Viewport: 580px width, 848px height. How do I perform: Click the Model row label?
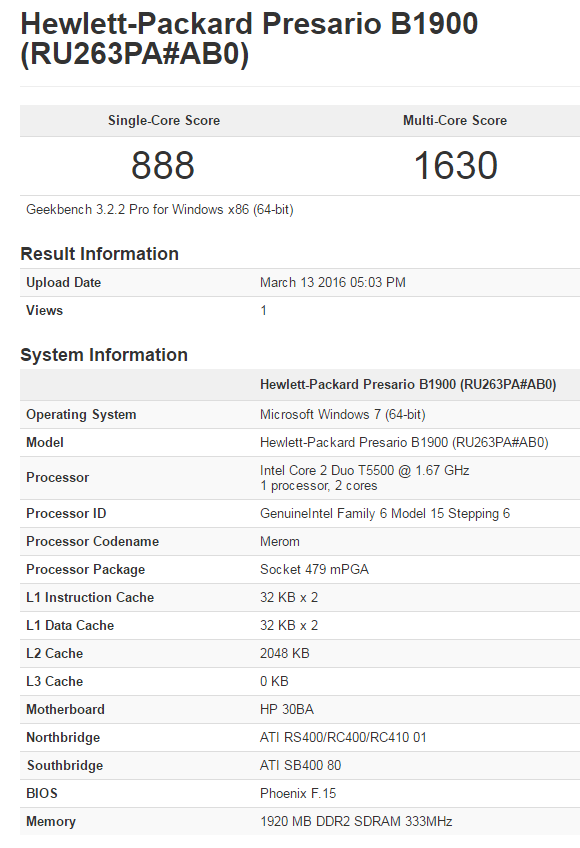click(45, 442)
